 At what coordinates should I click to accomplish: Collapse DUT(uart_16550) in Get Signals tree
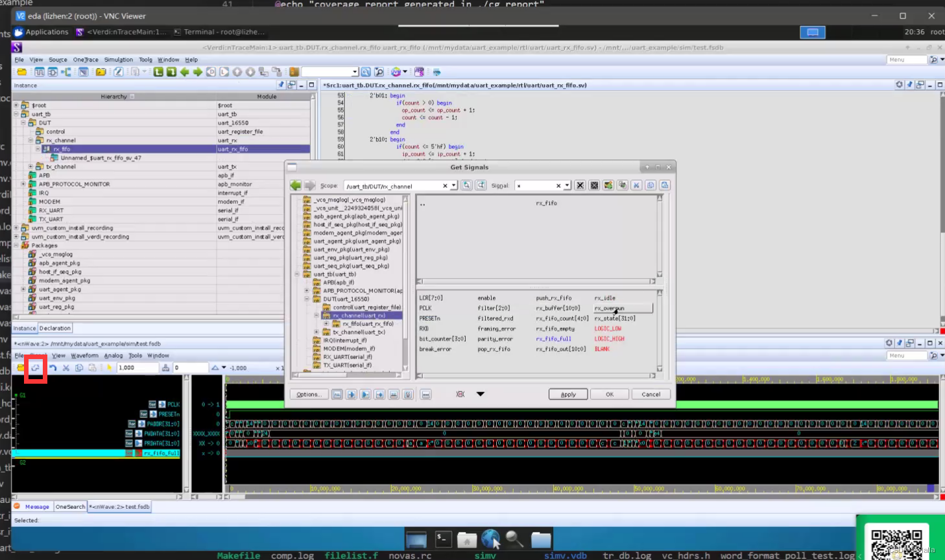tap(307, 299)
